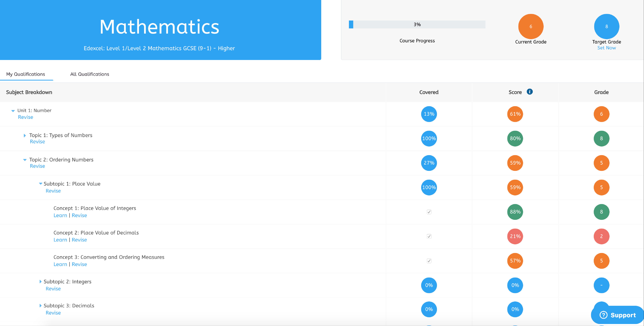Image resolution: width=644 pixels, height=326 pixels.
Task: Expand Subtopic 2: Integers
Action: click(x=40, y=282)
